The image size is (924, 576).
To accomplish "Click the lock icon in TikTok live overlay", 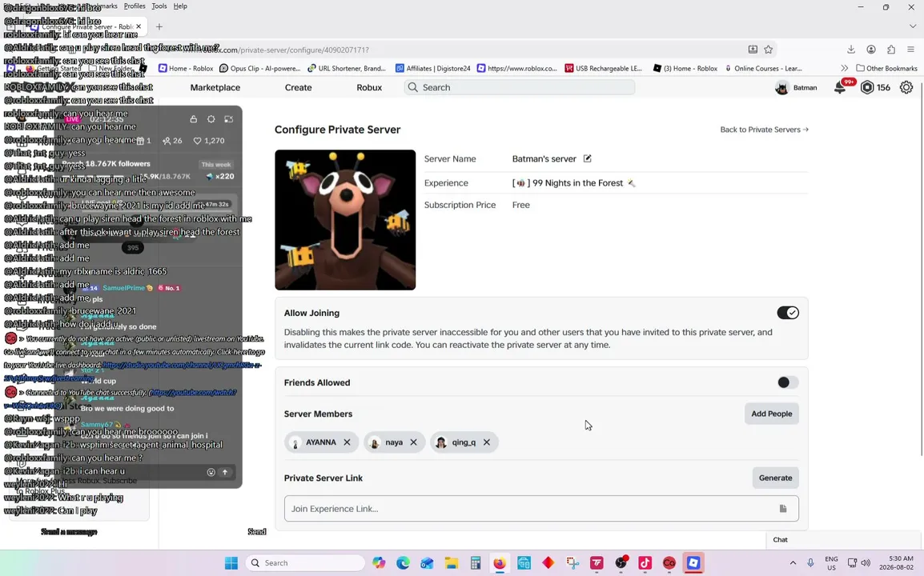I will point(193,119).
